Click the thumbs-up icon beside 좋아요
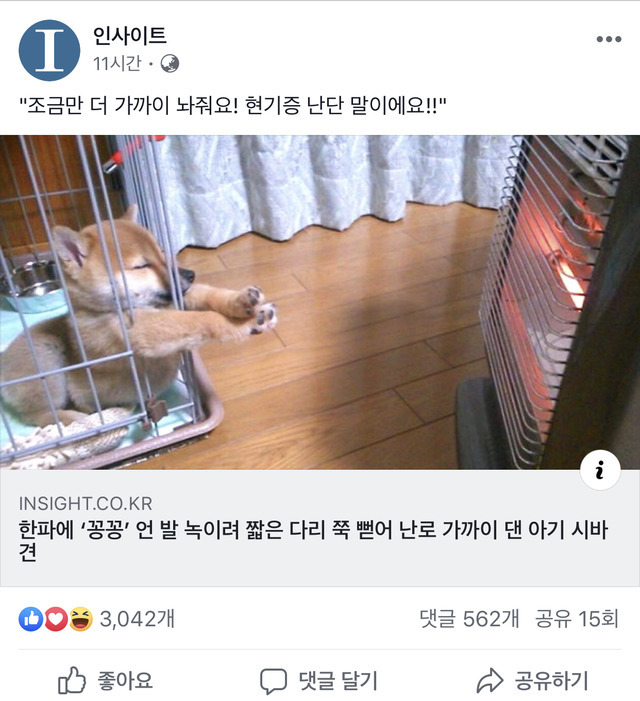This screenshot has width=640, height=701. click(72, 680)
